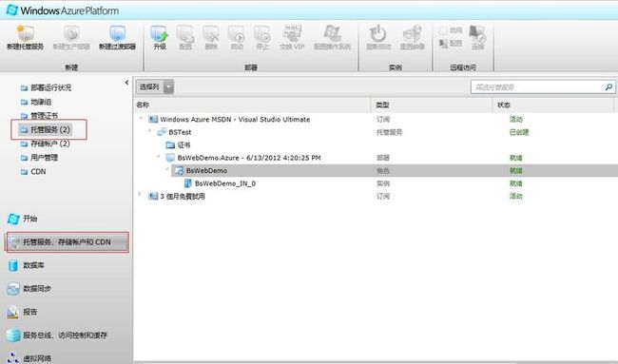
Task: Select the 3 个月免费试用 subscription row
Action: pos(376,196)
